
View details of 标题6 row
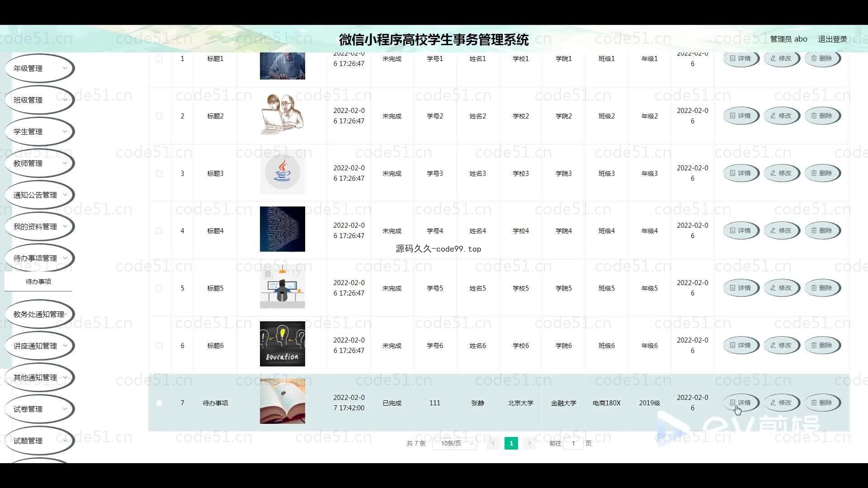[x=741, y=345]
